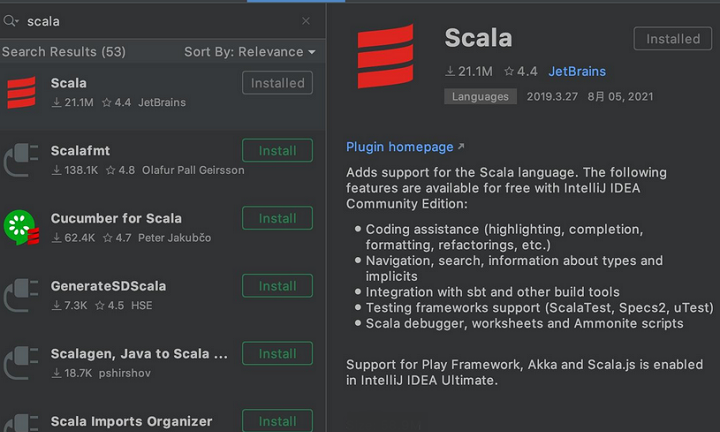The height and width of the screenshot is (432, 720).
Task: Click the 4.4 star rating in details
Action: point(521,71)
